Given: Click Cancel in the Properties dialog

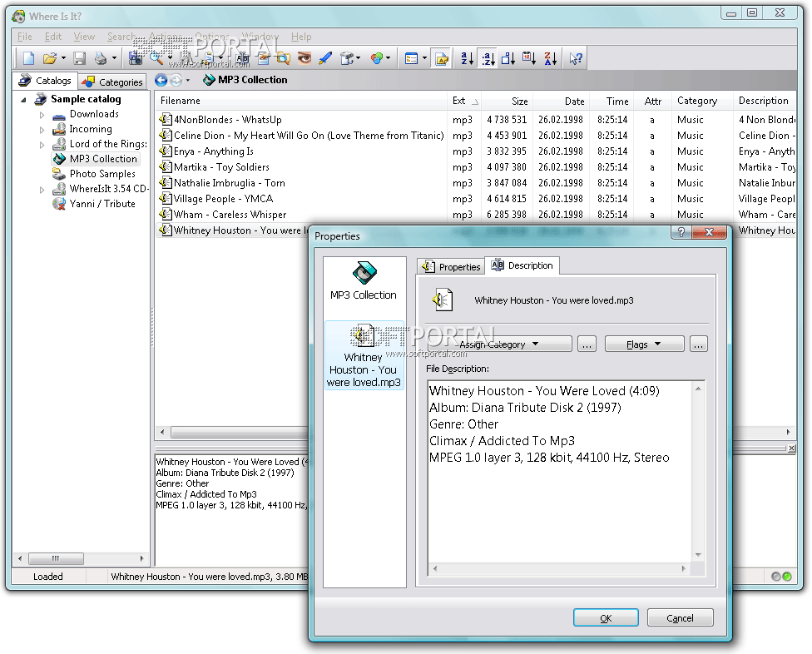Looking at the screenshot, I should point(680,617).
